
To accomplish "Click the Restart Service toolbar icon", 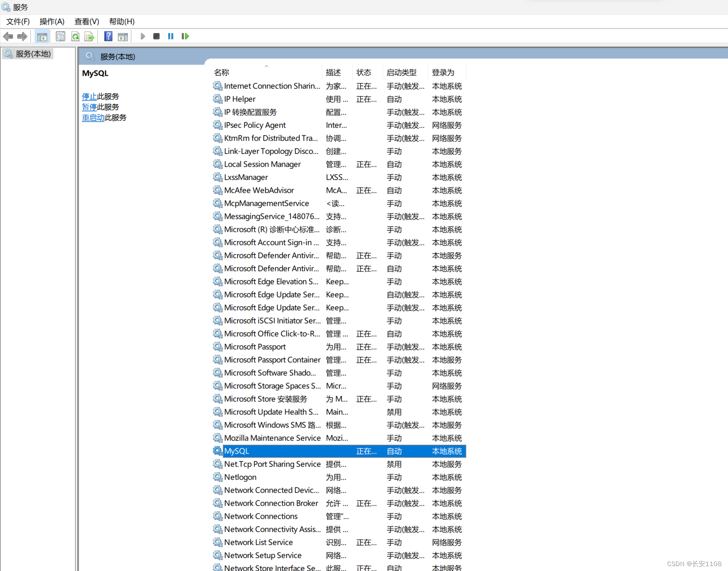I will tap(185, 36).
